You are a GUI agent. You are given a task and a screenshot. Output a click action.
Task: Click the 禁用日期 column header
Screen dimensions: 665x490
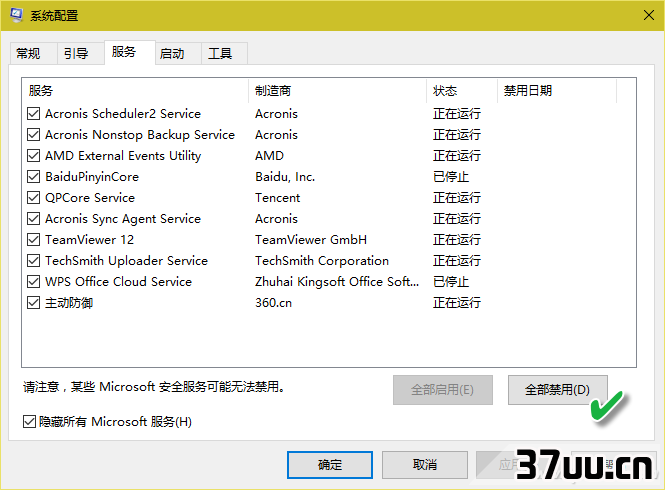pyautogui.click(x=557, y=90)
